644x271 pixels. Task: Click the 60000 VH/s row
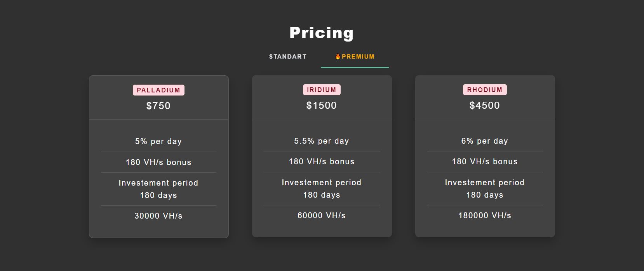pos(322,215)
